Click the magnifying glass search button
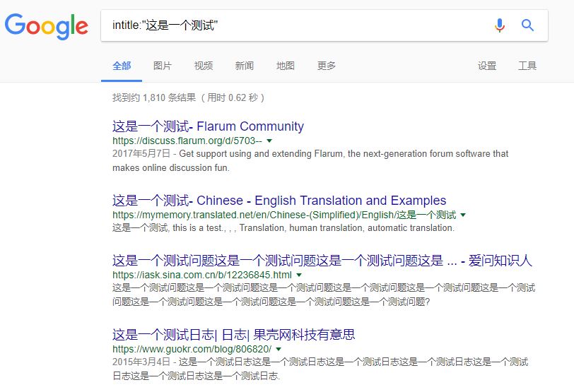574x392 pixels. [527, 25]
